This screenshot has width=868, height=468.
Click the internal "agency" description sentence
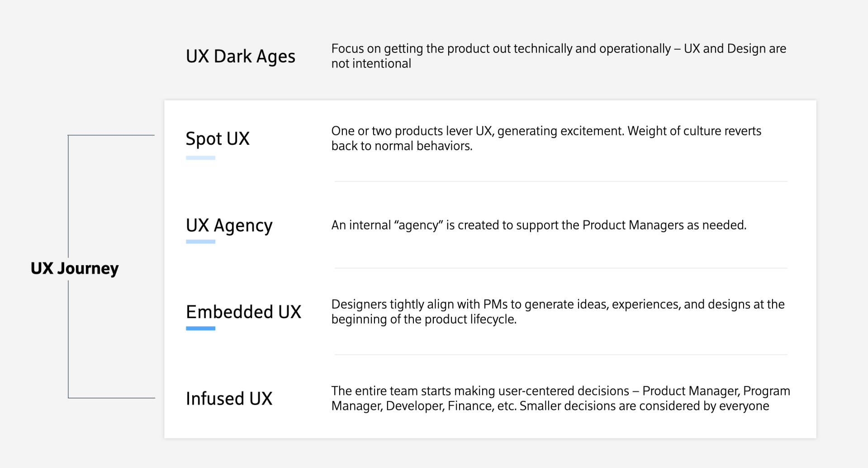point(539,225)
